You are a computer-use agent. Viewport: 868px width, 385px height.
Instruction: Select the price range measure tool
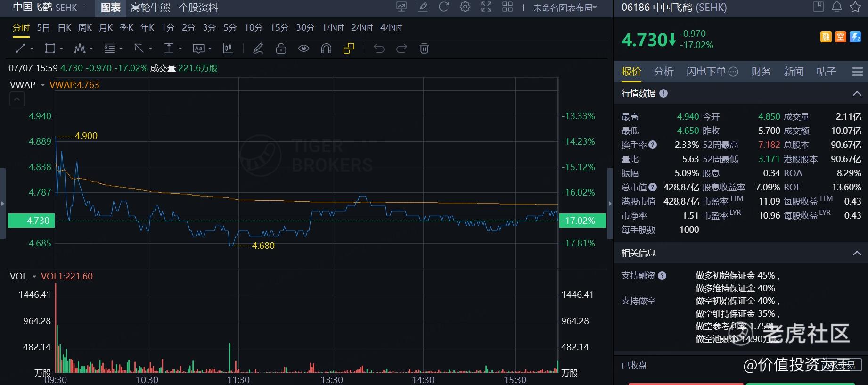pyautogui.click(x=169, y=49)
